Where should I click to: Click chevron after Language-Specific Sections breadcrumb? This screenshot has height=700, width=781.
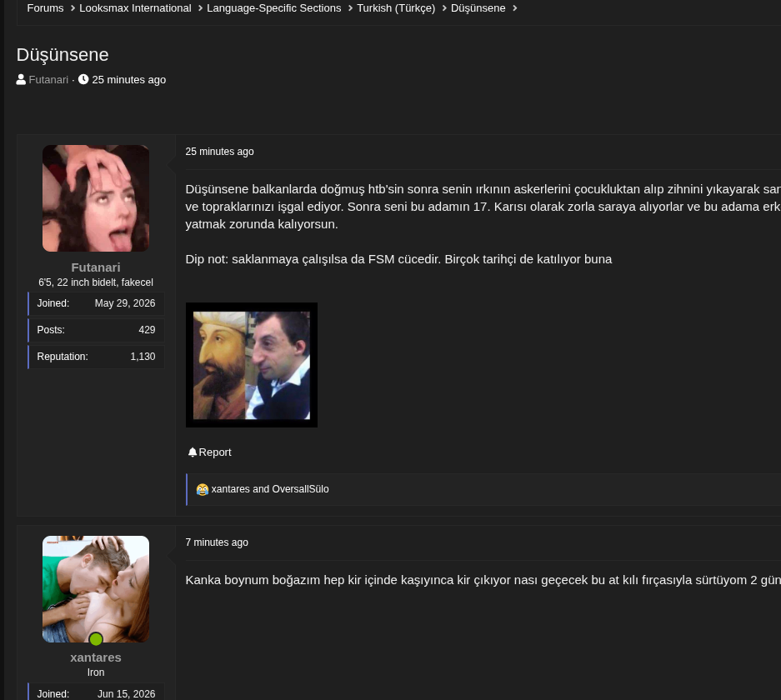(x=350, y=8)
